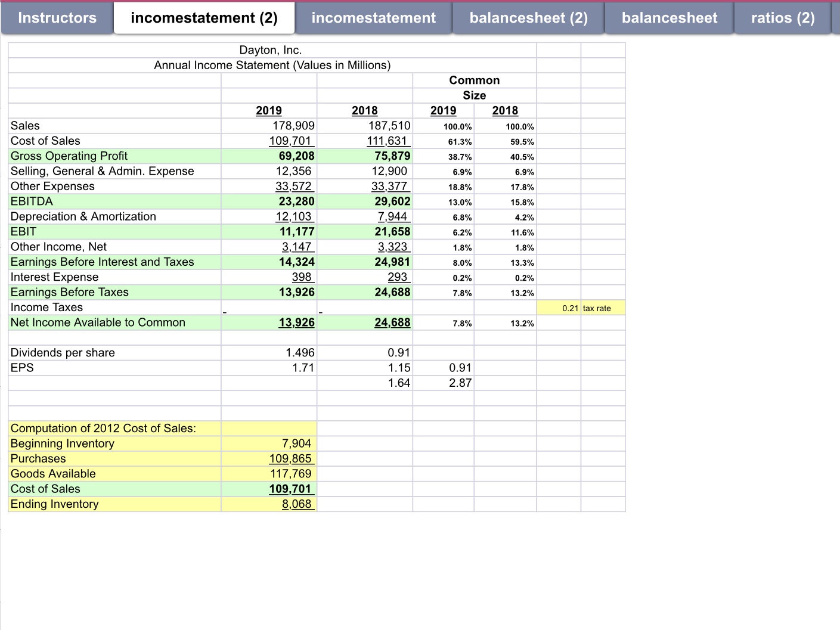840x630 pixels.
Task: Switch to the incomestatement tab
Action: click(x=374, y=18)
